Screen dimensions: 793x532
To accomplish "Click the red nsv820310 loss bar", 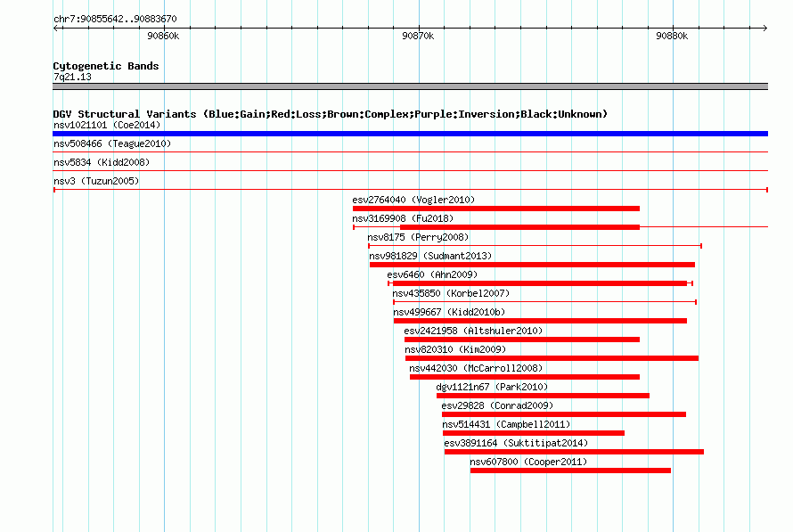I will 552,358.
